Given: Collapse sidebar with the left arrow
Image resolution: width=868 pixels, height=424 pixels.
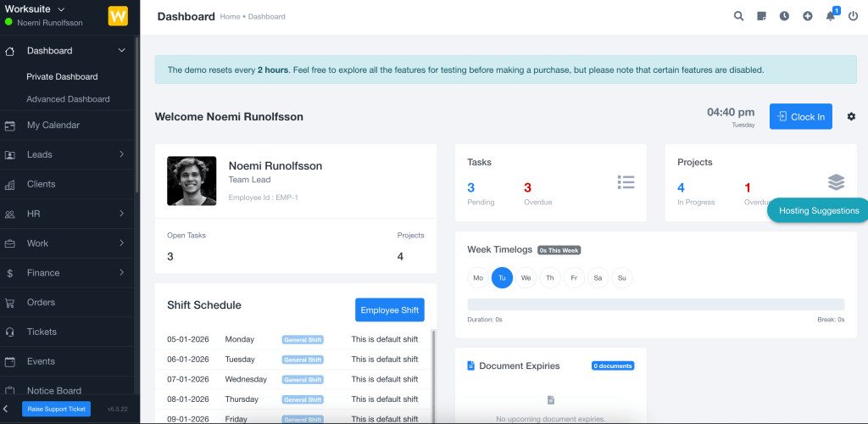Looking at the screenshot, I should pos(6,409).
